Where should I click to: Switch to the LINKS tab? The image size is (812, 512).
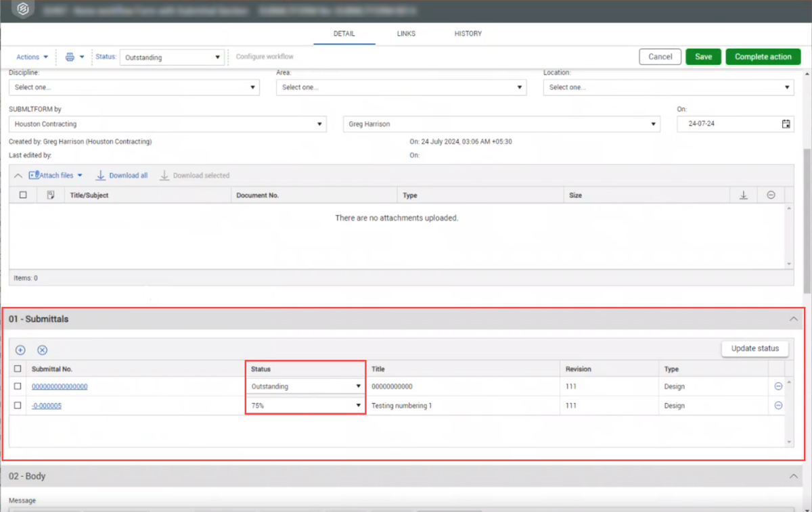pos(406,34)
